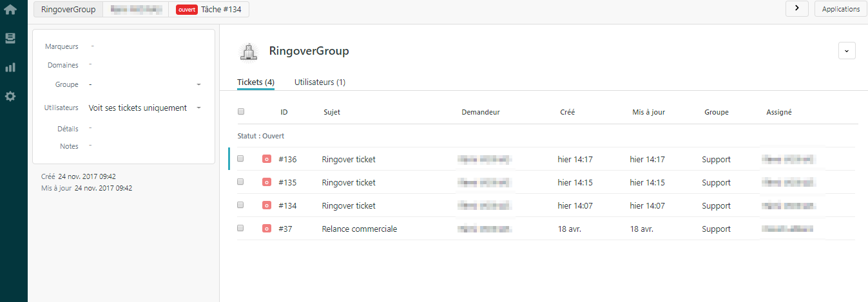Check the box for ticket #134
The image size is (868, 302).
(241, 205)
